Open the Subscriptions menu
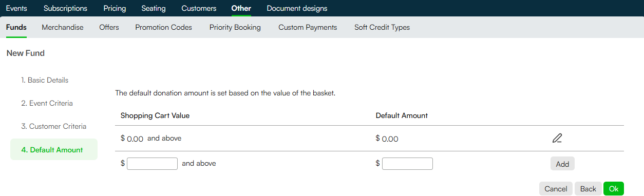The width and height of the screenshot is (644, 196). [65, 8]
